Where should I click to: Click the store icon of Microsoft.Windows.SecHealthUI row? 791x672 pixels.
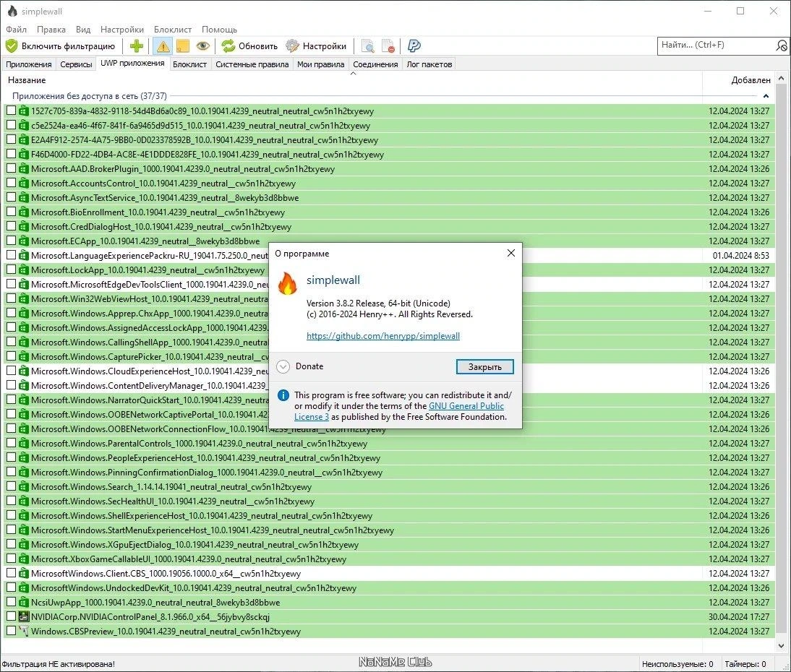[24, 501]
